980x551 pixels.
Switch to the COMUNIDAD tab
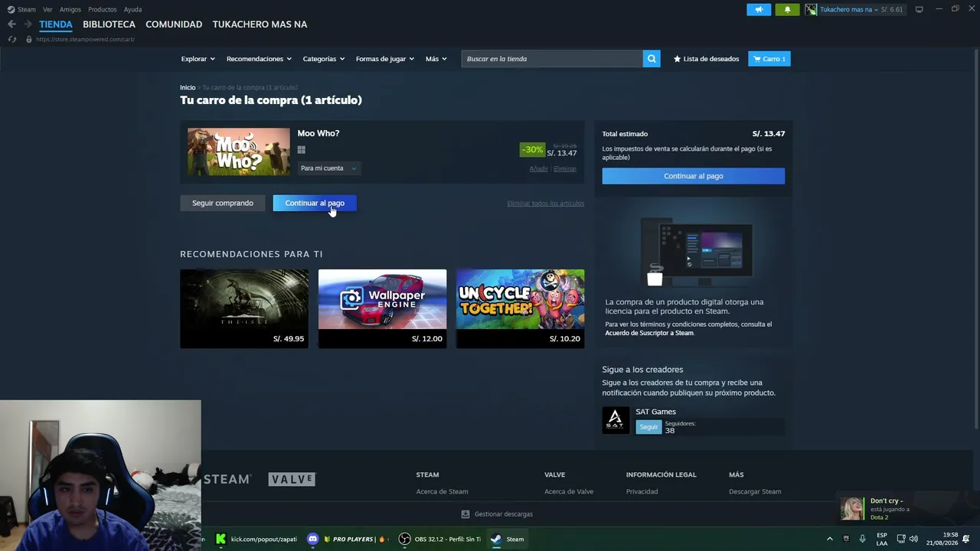pos(174,24)
